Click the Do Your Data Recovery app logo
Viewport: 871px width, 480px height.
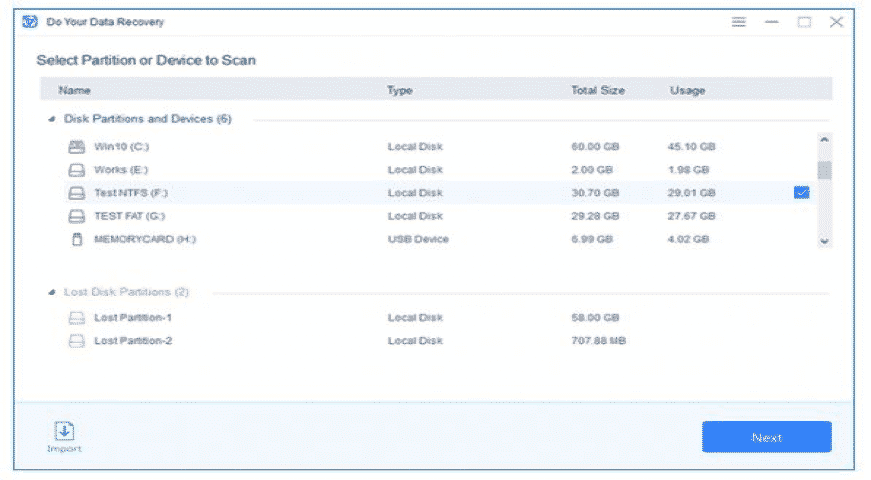point(29,22)
